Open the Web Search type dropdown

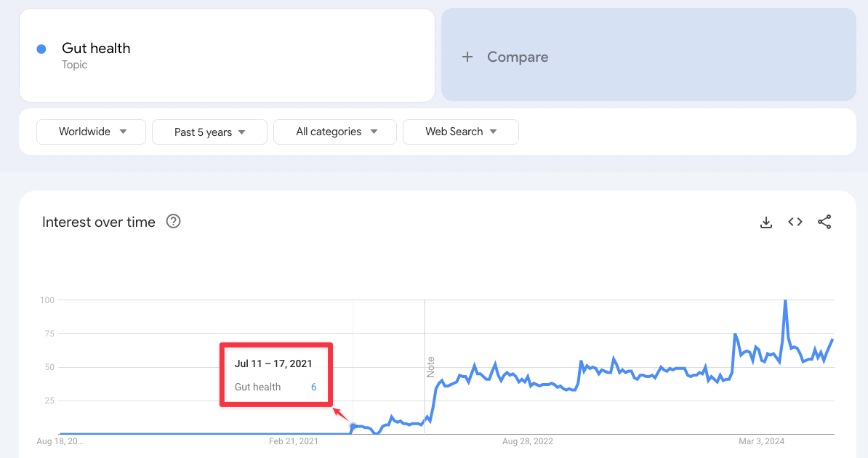(460, 132)
